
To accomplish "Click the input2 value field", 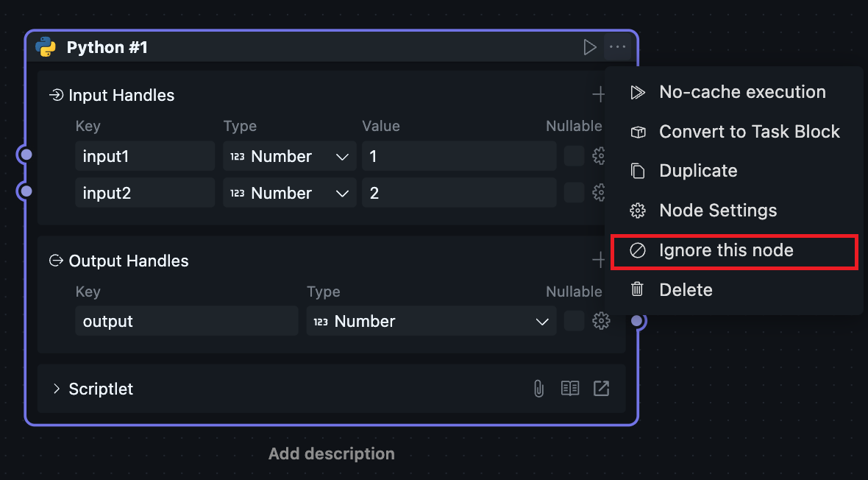I will click(459, 193).
